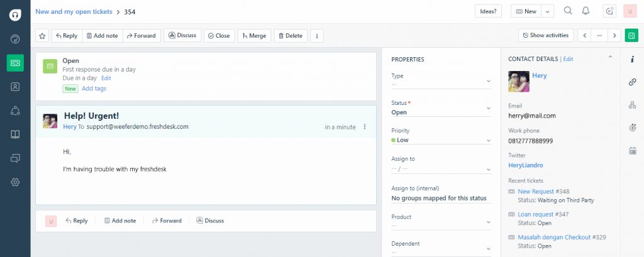Open the New button dropdown arrow
This screenshot has width=644, height=257.
[x=548, y=11]
